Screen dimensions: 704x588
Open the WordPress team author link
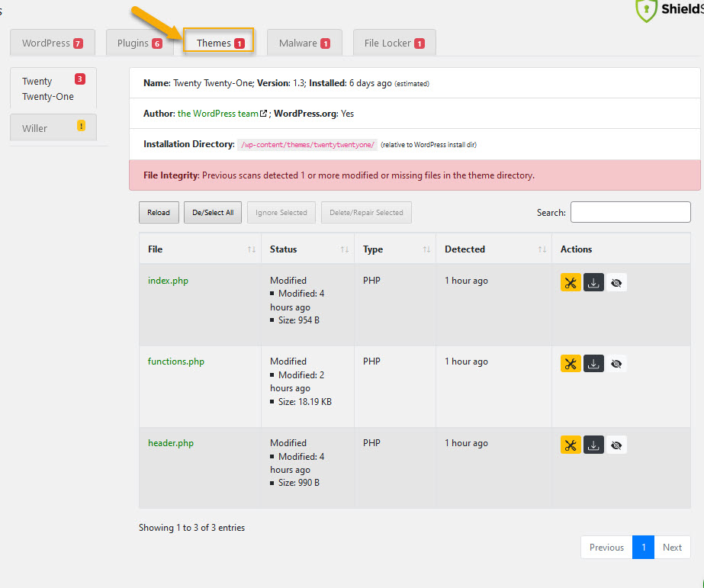[217, 114]
